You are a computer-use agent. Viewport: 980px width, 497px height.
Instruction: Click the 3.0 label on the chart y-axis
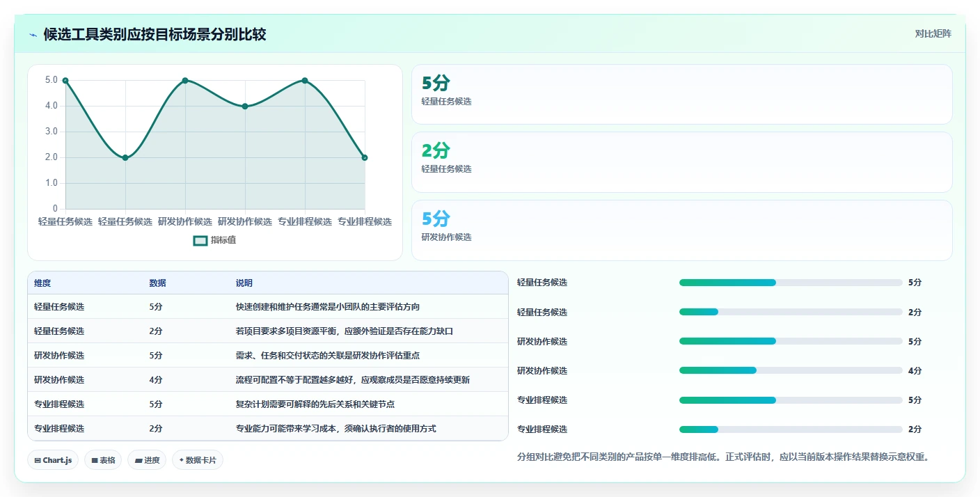click(x=52, y=132)
